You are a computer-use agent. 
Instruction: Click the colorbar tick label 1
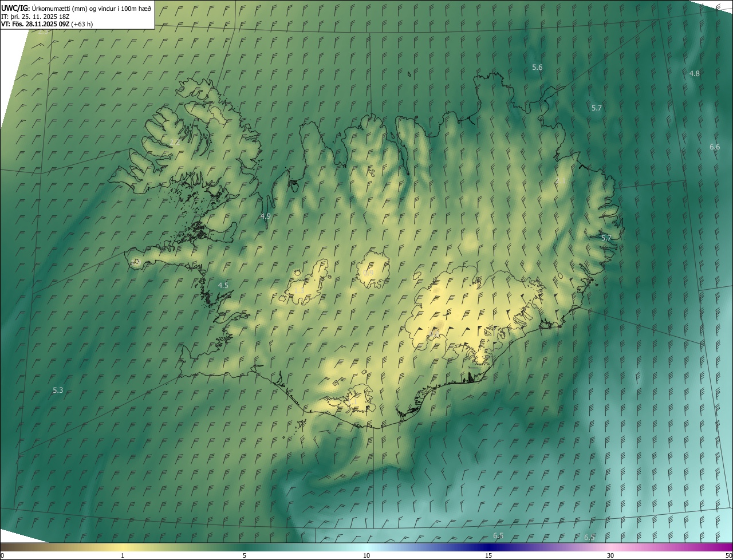(123, 555)
